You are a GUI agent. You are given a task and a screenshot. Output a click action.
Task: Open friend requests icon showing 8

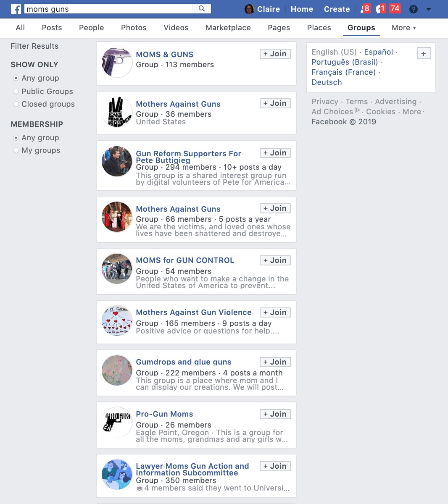365,8
